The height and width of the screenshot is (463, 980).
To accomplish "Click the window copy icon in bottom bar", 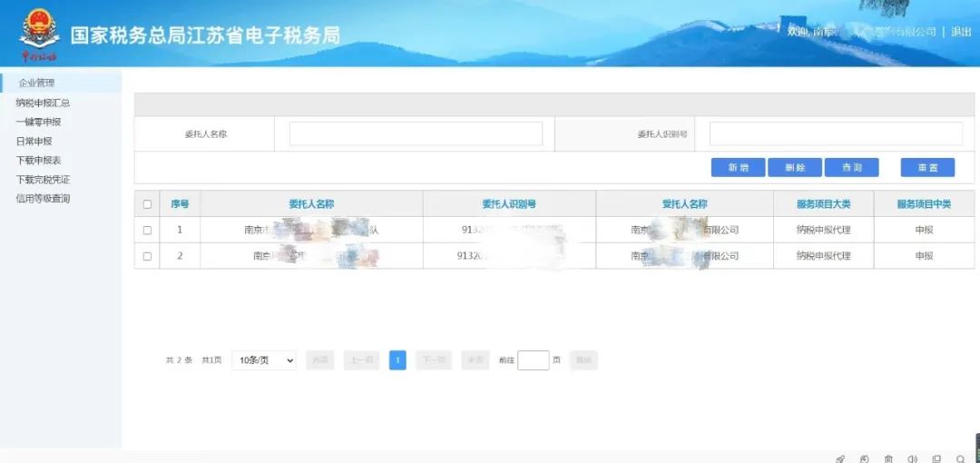I will (936, 458).
